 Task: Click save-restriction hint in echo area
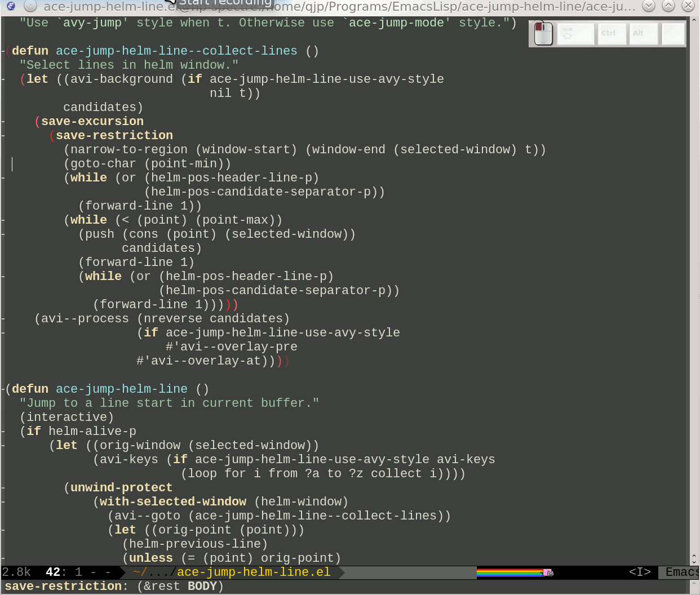[x=63, y=587]
